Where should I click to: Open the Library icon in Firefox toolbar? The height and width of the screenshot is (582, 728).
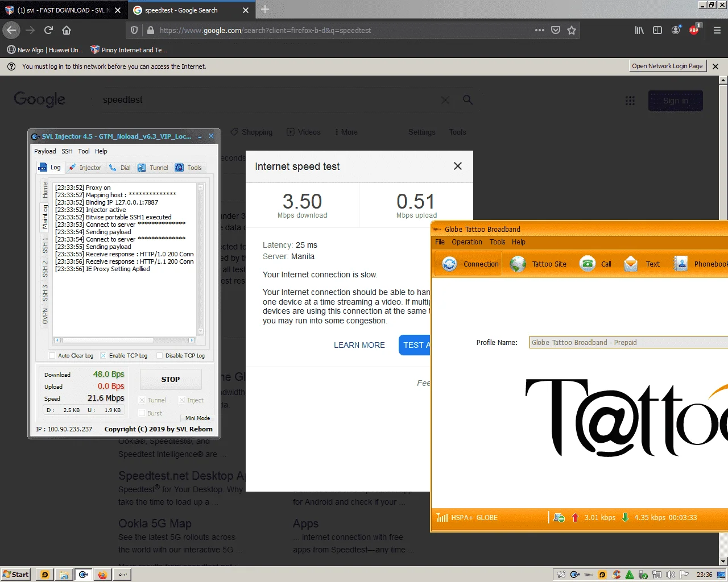click(x=639, y=30)
